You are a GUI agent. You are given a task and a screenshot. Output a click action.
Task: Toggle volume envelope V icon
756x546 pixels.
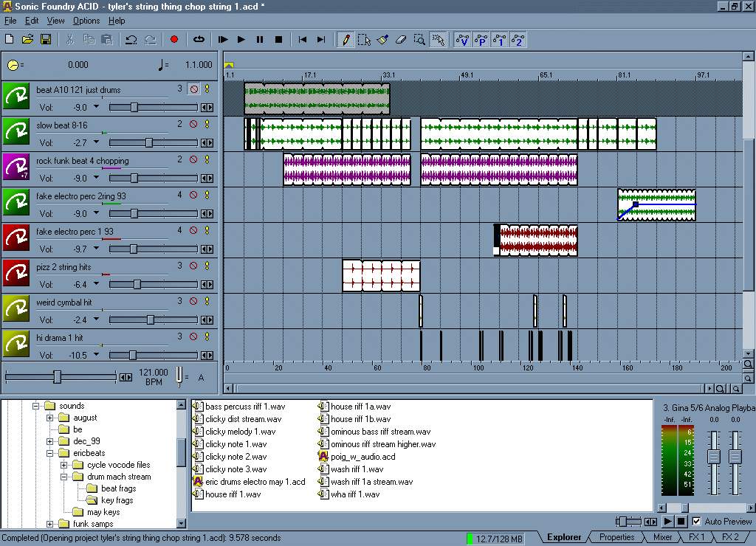coord(462,40)
